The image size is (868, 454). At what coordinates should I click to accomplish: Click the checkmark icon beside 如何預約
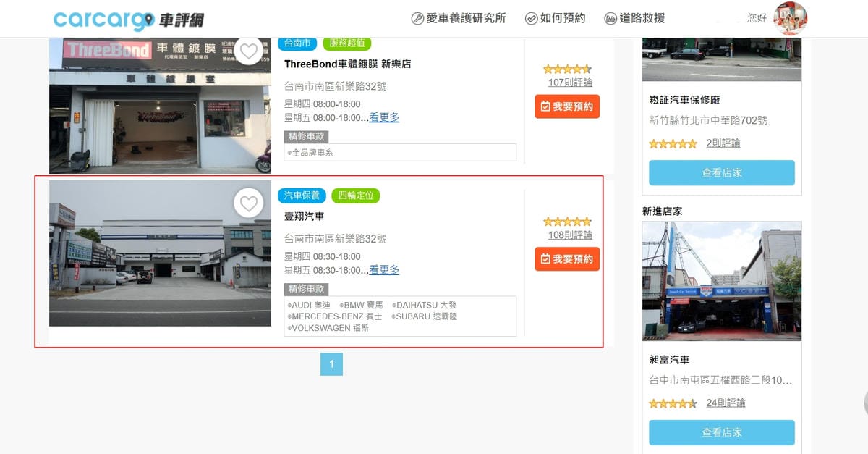pos(531,18)
